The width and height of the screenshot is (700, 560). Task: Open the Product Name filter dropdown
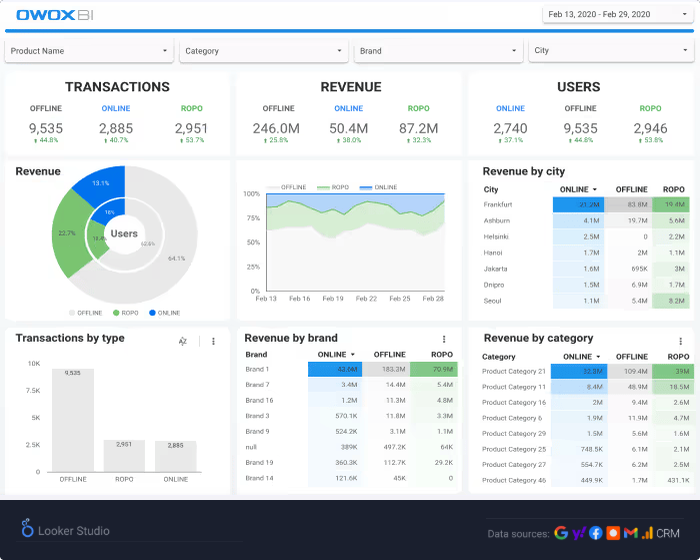[x=89, y=51]
